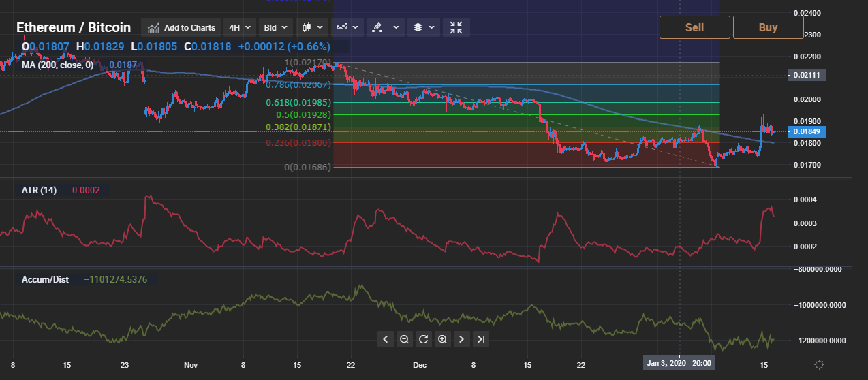Image resolution: width=868 pixels, height=380 pixels.
Task: Jump to the latest bar
Action: [481, 339]
